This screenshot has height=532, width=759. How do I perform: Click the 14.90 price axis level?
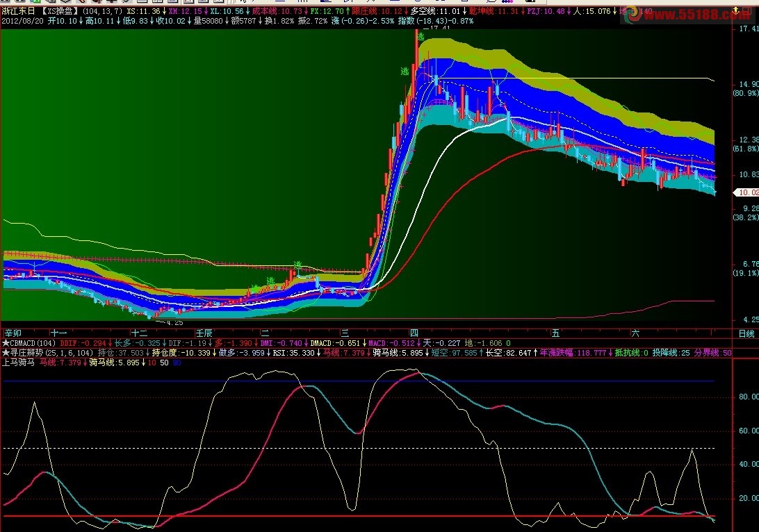pyautogui.click(x=748, y=84)
